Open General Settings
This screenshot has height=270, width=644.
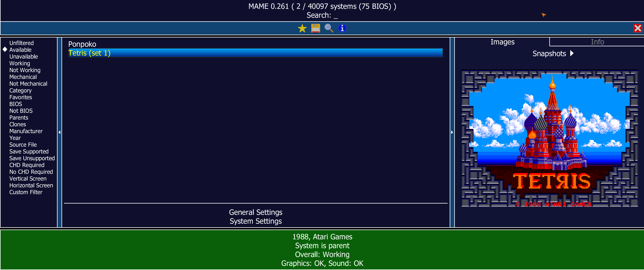pyautogui.click(x=255, y=212)
